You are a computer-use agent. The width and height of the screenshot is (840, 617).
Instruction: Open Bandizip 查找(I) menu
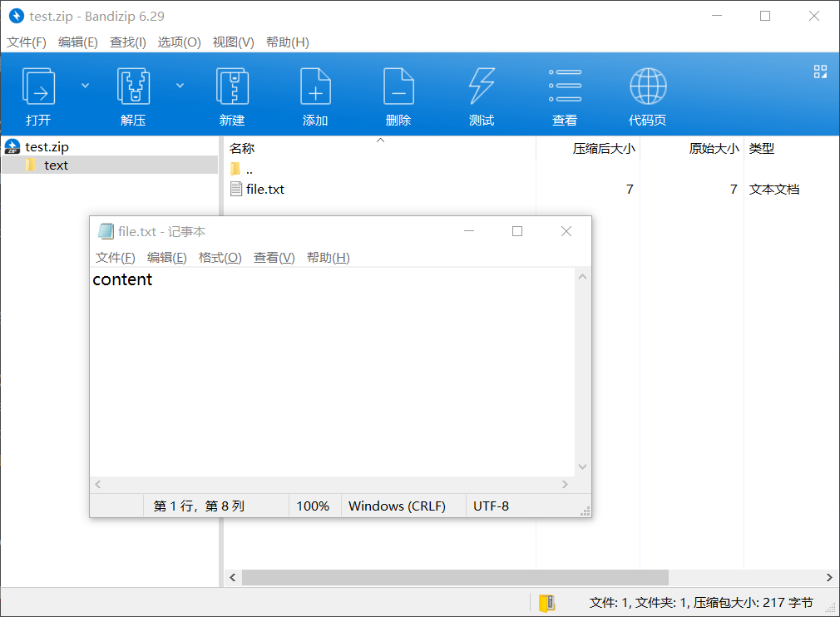pos(128,42)
